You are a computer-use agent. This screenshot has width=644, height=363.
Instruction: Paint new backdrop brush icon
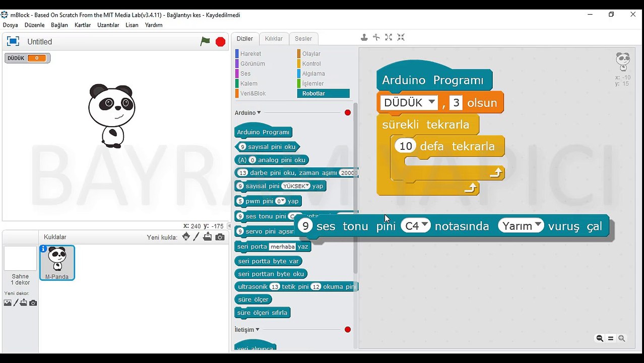click(16, 302)
